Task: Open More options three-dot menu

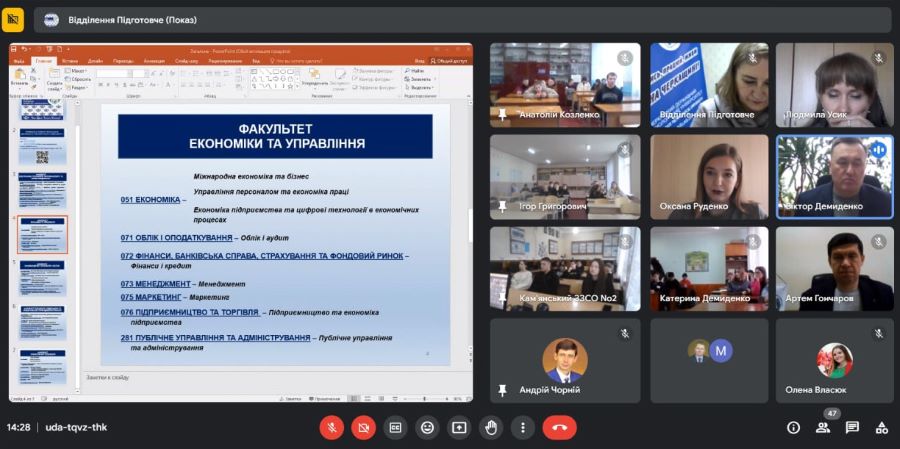Action: pyautogui.click(x=522, y=427)
